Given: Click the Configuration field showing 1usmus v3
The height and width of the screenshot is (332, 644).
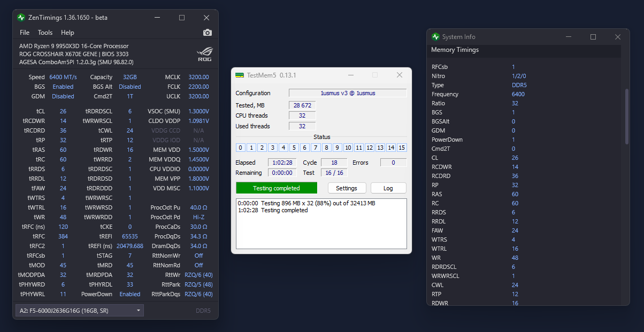Looking at the screenshot, I should tap(348, 93).
